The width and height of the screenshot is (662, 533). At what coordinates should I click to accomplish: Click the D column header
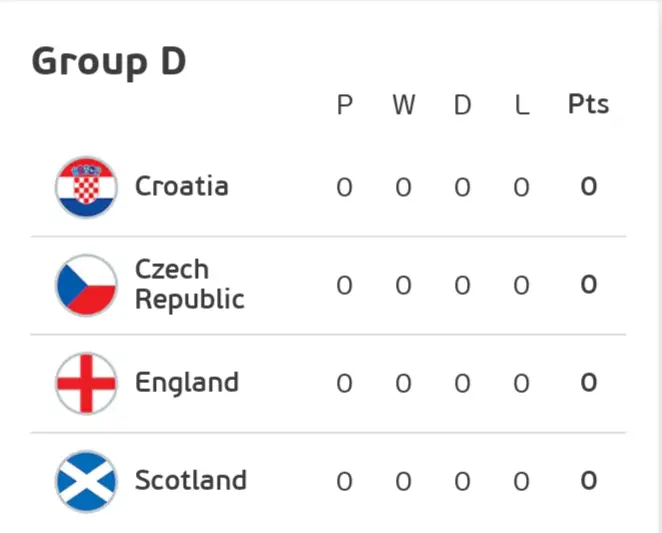[x=462, y=106]
